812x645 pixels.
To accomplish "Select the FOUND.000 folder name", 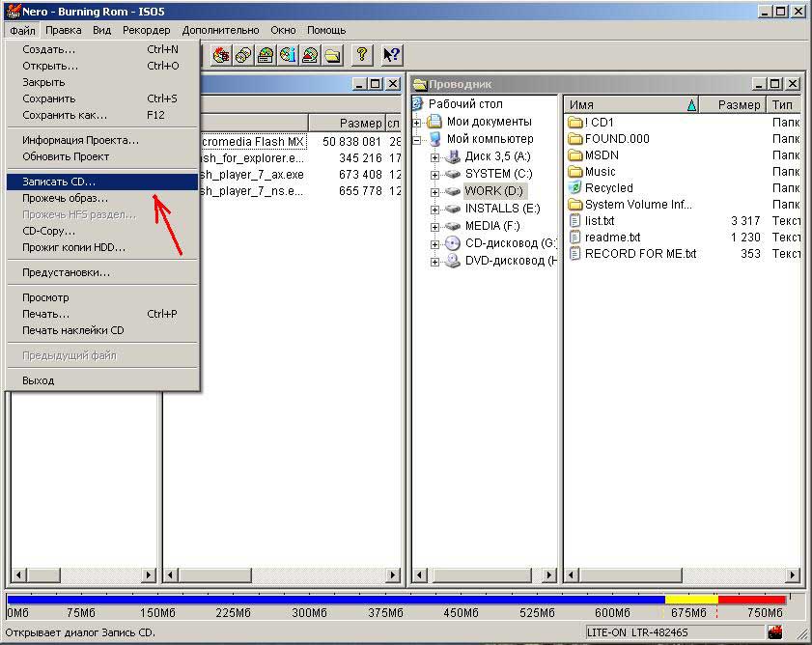I will [x=617, y=139].
